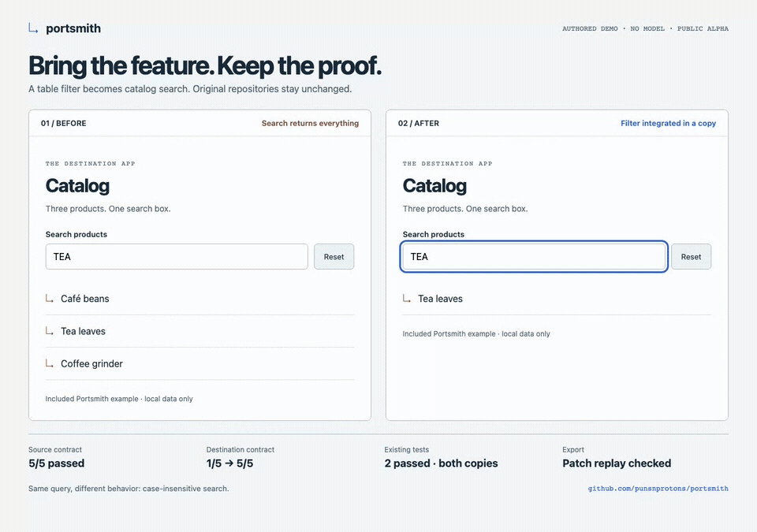Screen dimensions: 757x532
Task: Reset the search in the Before panel
Action: tap(334, 257)
